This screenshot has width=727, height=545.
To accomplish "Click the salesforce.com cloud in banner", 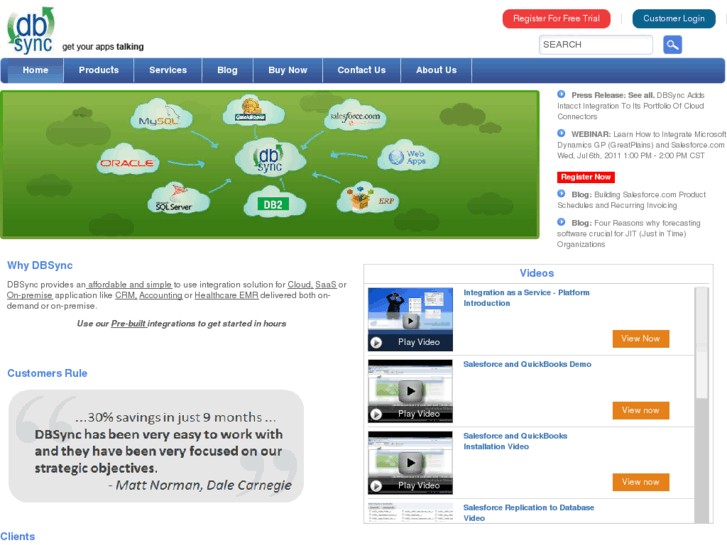I will [355, 116].
